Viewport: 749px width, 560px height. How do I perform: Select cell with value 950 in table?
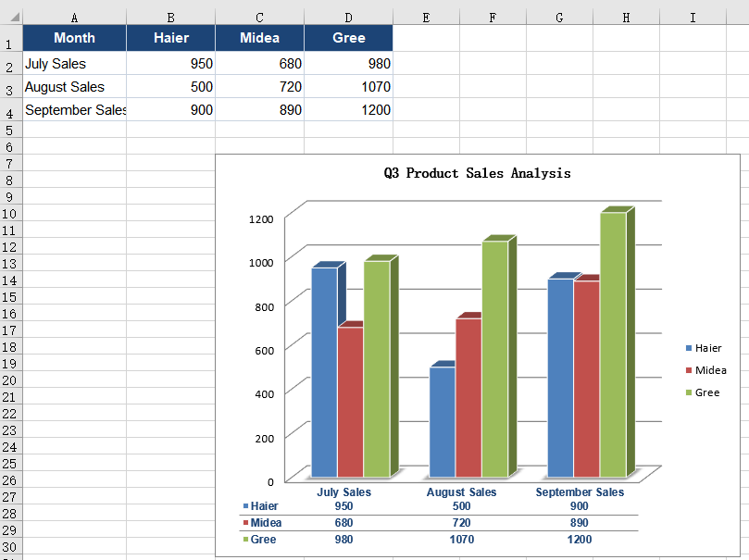(x=170, y=63)
